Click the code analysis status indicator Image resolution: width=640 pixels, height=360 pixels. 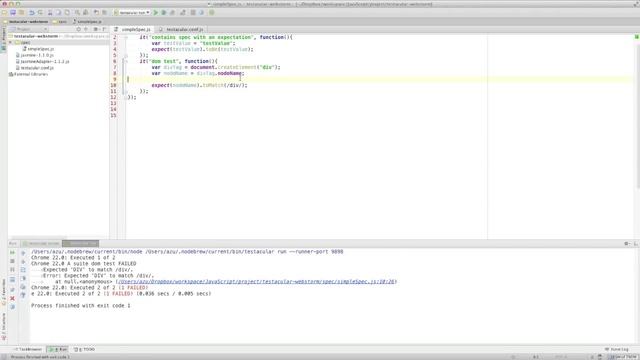coord(636,37)
